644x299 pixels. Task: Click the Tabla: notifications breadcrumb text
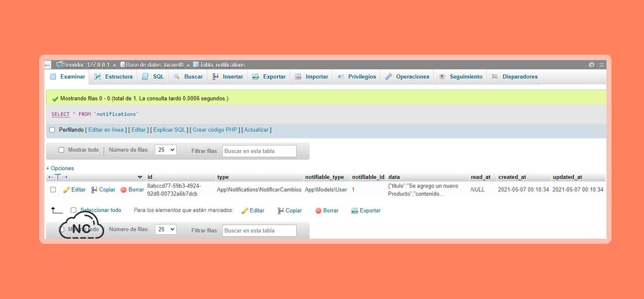223,65
